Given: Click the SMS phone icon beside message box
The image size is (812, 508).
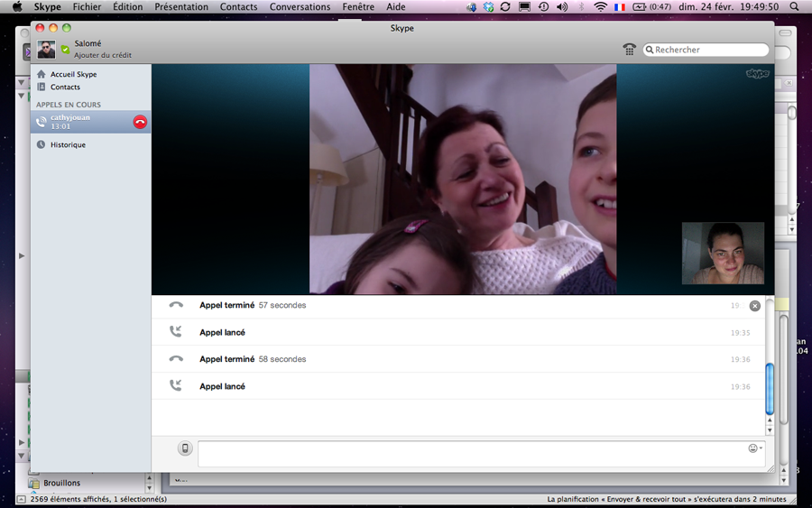Looking at the screenshot, I should [x=185, y=448].
